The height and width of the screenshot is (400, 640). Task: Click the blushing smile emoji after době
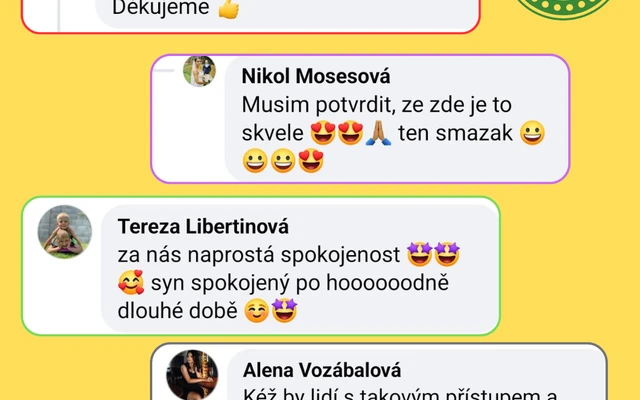point(256,311)
